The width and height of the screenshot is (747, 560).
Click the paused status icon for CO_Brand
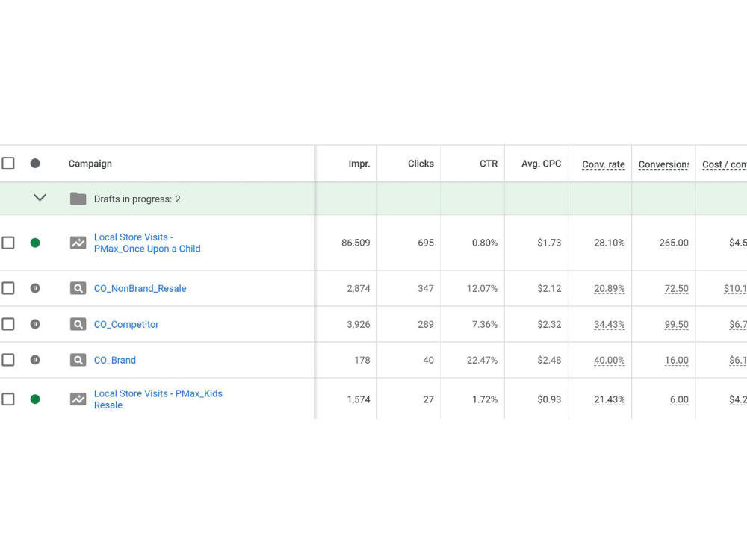(35, 360)
